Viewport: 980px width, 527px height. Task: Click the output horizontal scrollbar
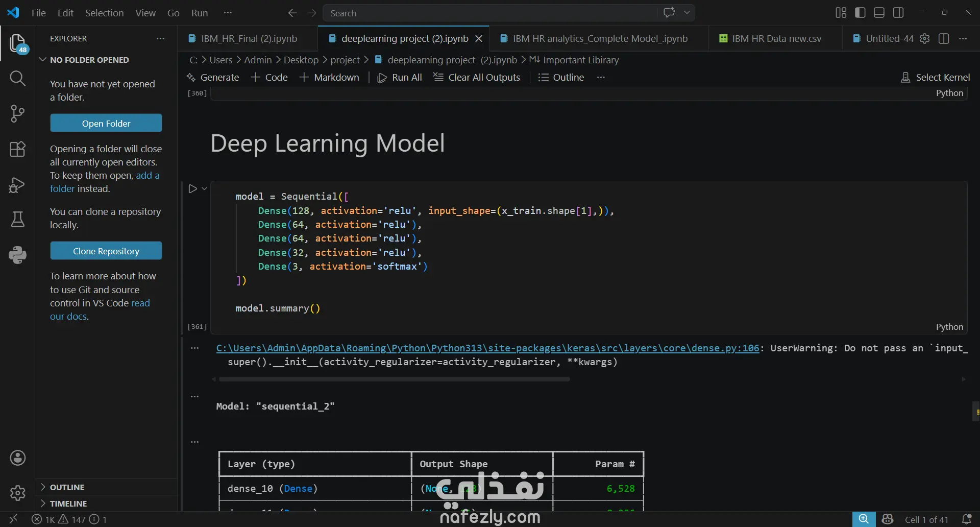point(394,379)
